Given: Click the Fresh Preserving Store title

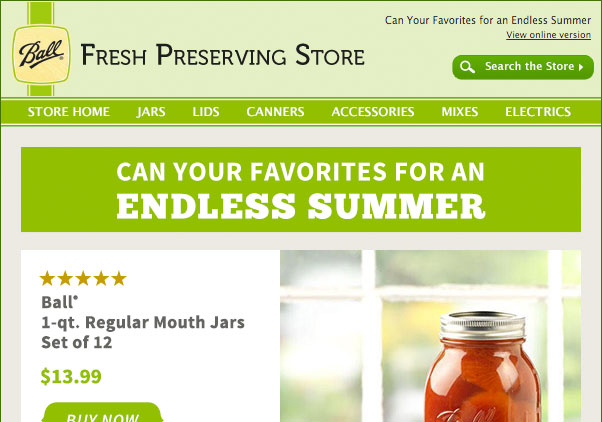Looking at the screenshot, I should tap(223, 55).
